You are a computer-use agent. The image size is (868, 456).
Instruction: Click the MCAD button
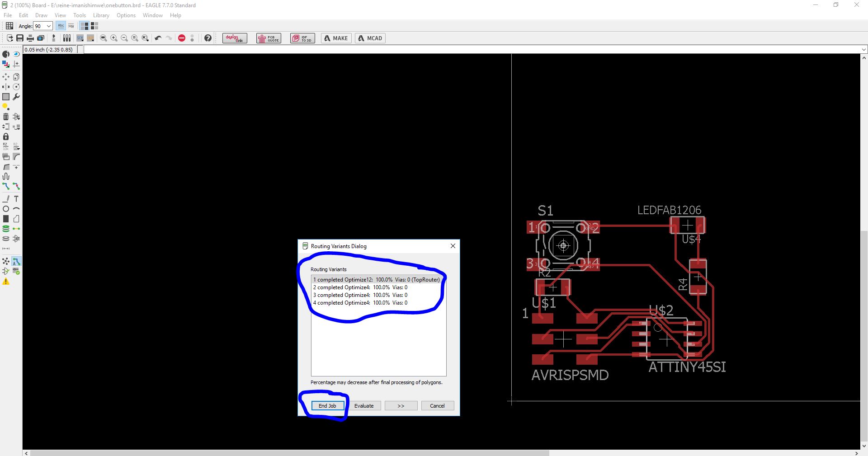coord(370,38)
